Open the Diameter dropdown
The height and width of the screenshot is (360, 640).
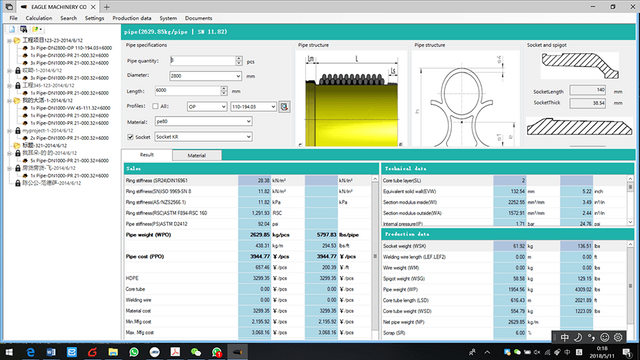click(205, 76)
